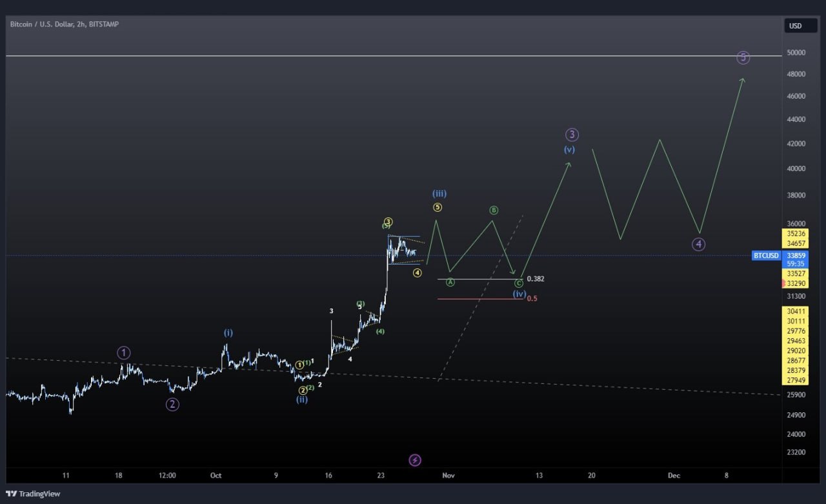Screen dimensions: 826x504
Task: Select yellow circled 4 wave label
Action: 418,273
